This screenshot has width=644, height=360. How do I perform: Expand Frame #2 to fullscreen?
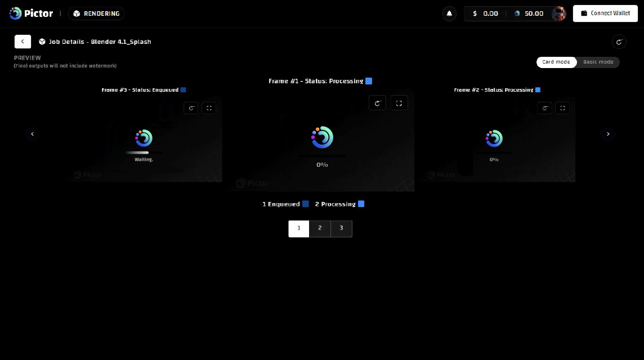tap(563, 108)
